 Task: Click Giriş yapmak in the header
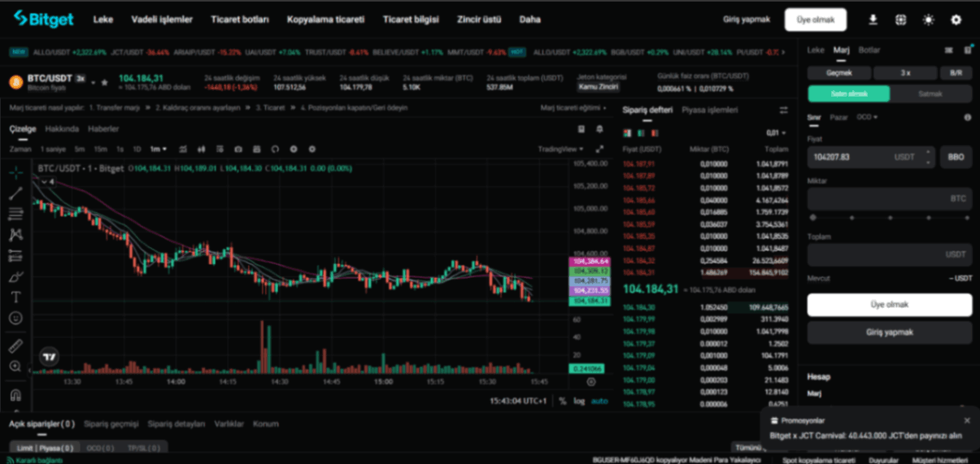(746, 20)
